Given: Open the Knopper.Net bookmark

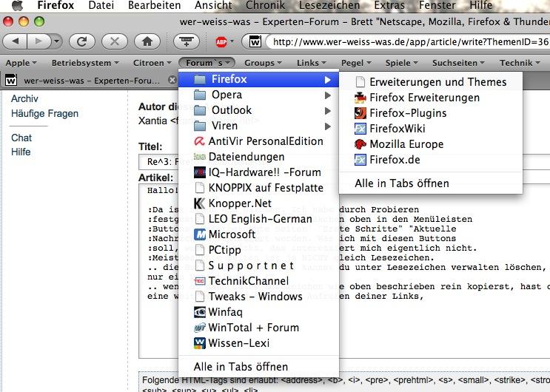Looking at the screenshot, I should [240, 203].
